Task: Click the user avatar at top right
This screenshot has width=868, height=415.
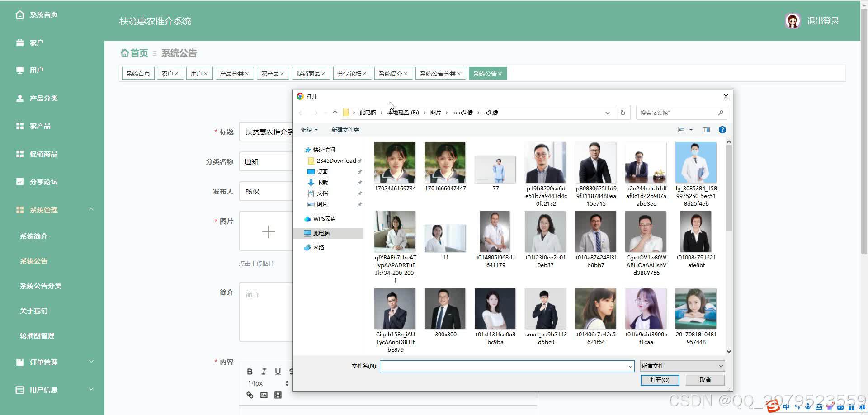Action: click(793, 21)
